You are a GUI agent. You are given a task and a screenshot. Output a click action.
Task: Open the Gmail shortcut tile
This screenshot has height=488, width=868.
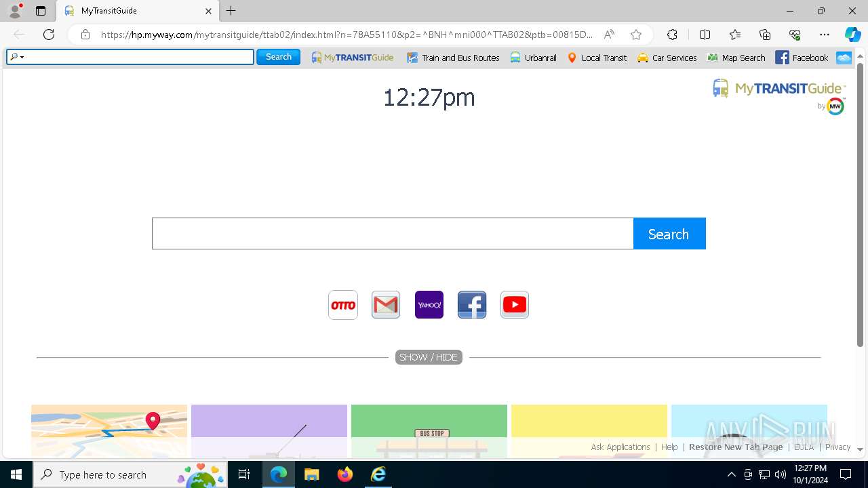tap(386, 305)
